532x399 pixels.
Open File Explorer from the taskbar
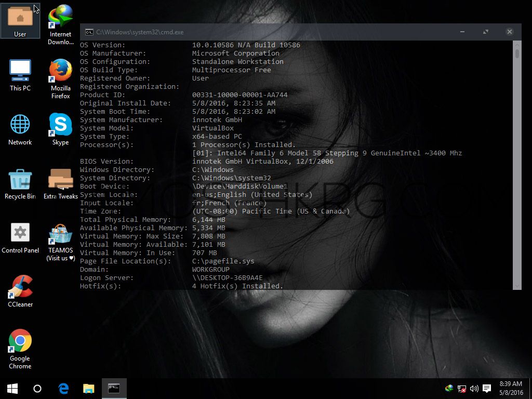89,388
